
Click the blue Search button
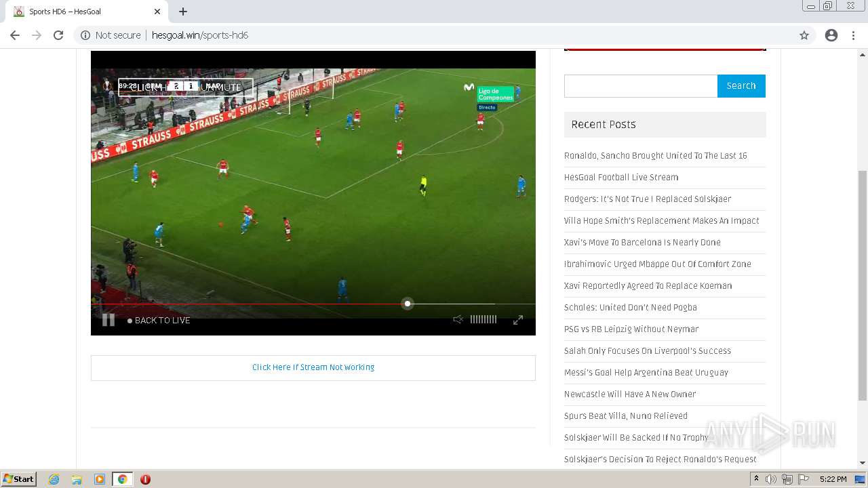741,86
